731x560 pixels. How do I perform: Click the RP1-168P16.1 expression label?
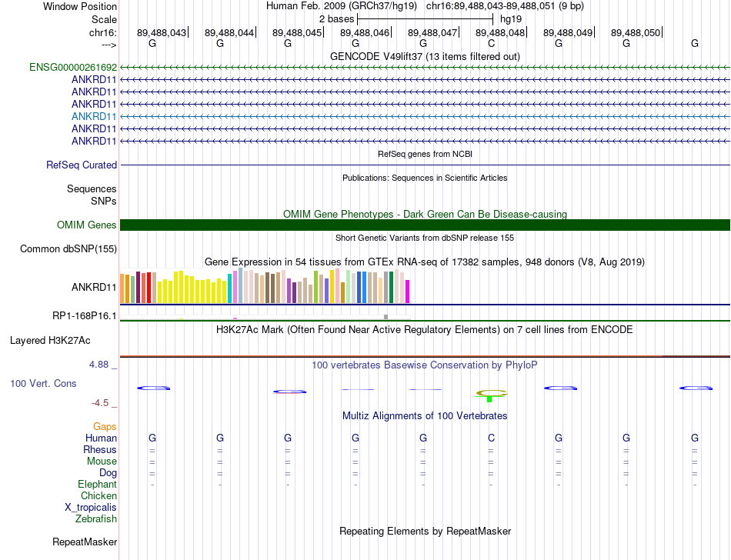(x=85, y=316)
